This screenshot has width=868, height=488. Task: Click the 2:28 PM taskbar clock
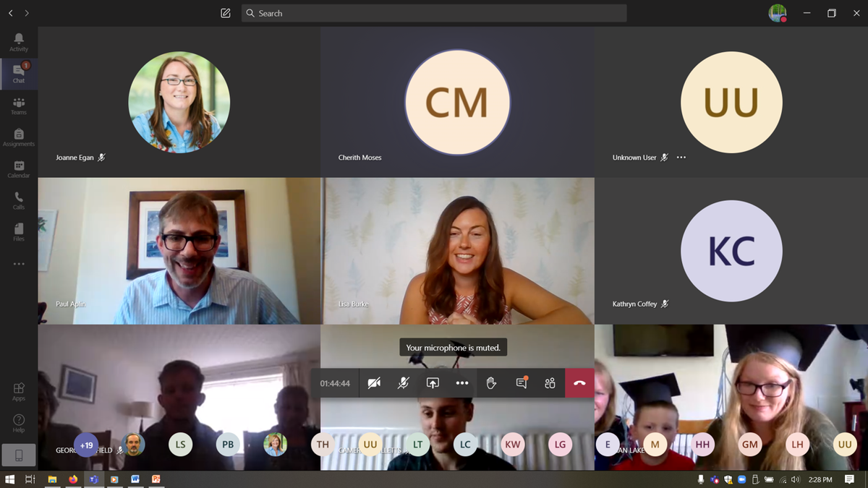[820, 479]
